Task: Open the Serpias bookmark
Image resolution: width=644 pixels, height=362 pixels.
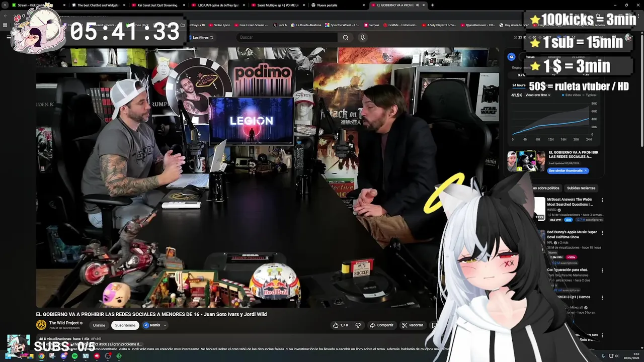Action: coord(371,25)
